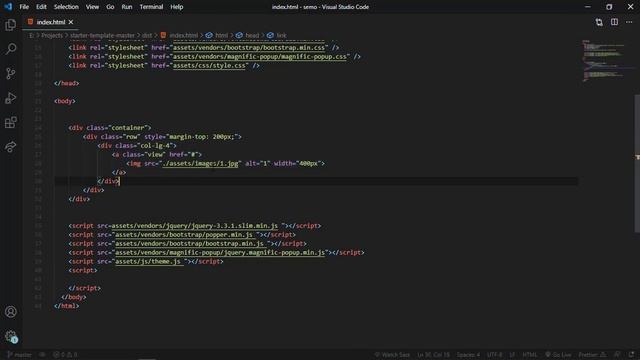The height and width of the screenshot is (360, 640).
Task: Open the Search view icon
Action: [x=11, y=49]
